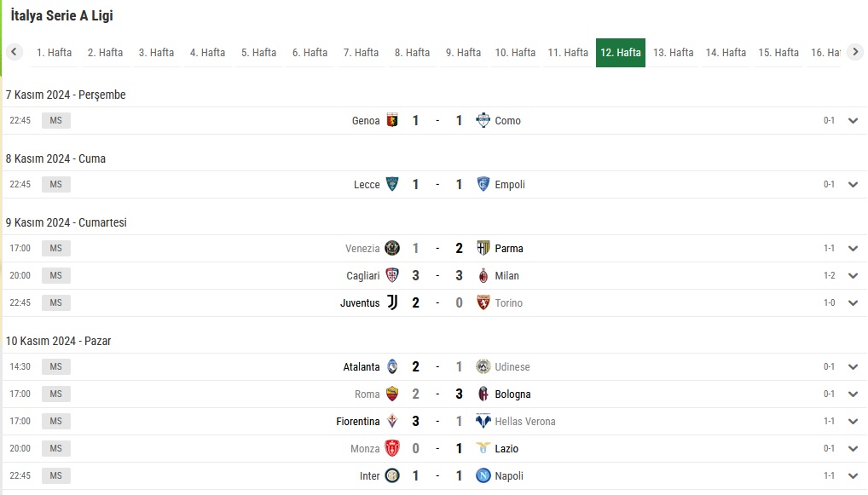This screenshot has height=495, width=868.
Task: Click the Genoa team crest
Action: coord(392,121)
